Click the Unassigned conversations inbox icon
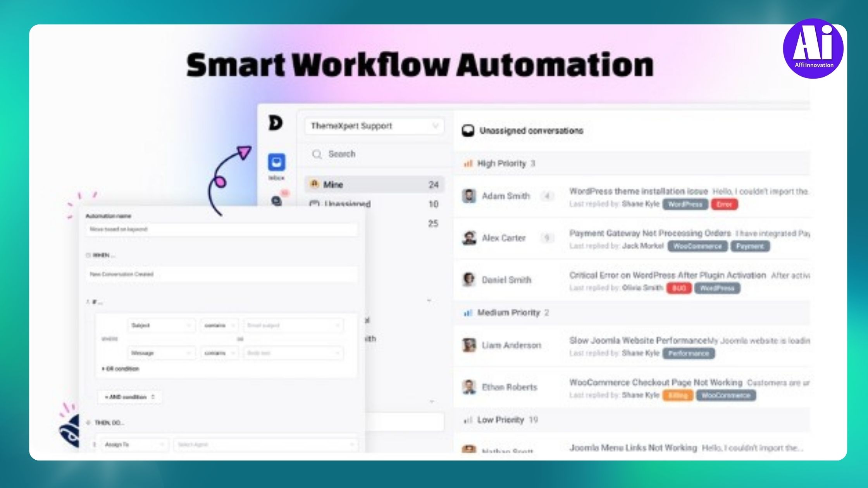The width and height of the screenshot is (868, 488). 468,131
